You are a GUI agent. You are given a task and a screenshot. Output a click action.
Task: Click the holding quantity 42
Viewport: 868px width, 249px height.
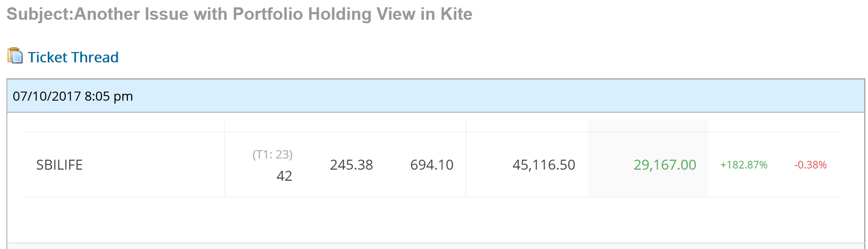click(284, 176)
